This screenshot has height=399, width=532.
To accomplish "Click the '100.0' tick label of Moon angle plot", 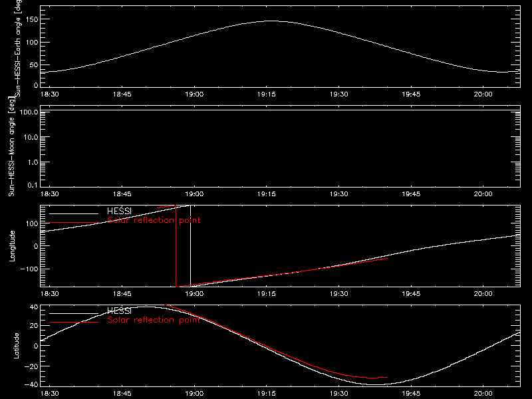I will point(29,112).
